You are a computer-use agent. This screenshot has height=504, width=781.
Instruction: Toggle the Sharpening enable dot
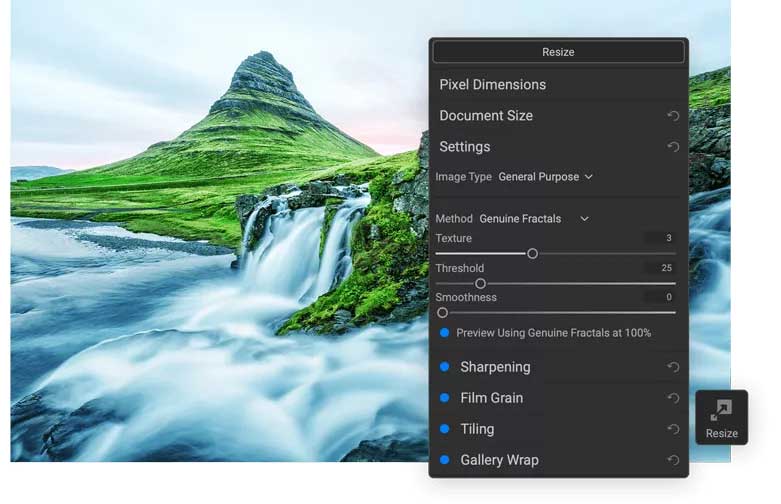click(x=444, y=367)
